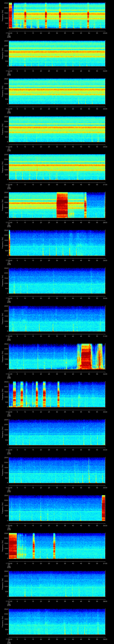Open the spectrogram panel beginning 17:25:00

57,129
